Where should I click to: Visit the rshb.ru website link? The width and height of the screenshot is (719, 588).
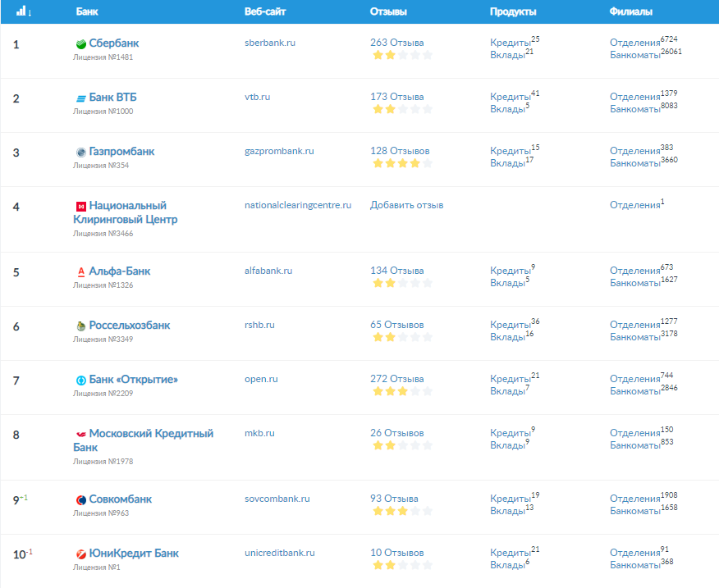tap(259, 325)
